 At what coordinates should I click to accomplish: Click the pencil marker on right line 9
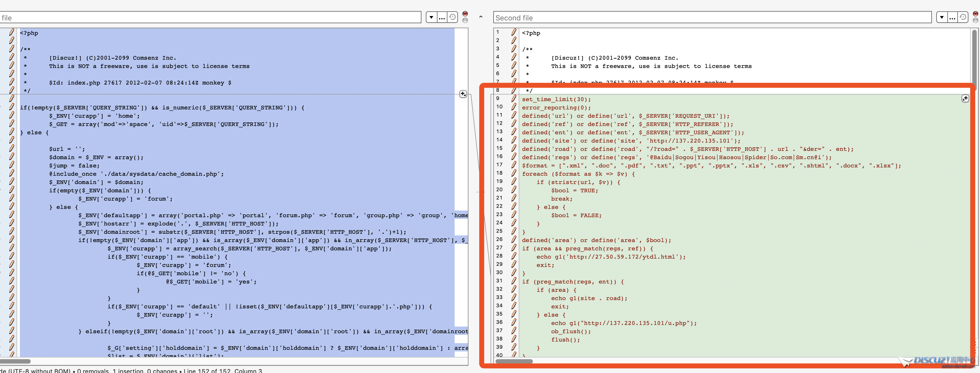(x=514, y=98)
